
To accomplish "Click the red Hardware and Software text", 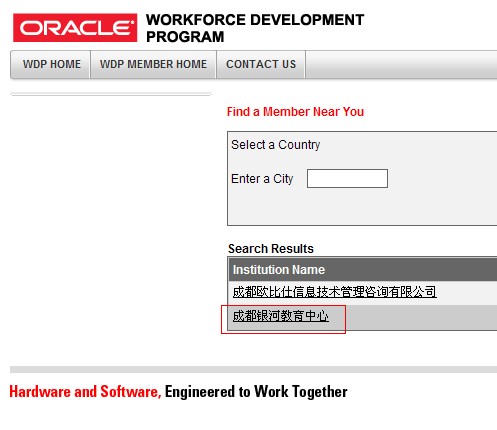I will point(85,391).
